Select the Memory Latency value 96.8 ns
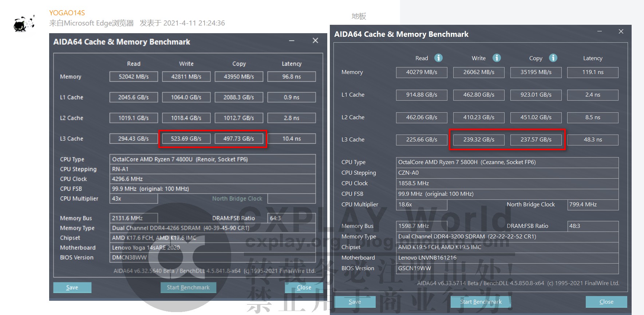 pyautogui.click(x=292, y=77)
